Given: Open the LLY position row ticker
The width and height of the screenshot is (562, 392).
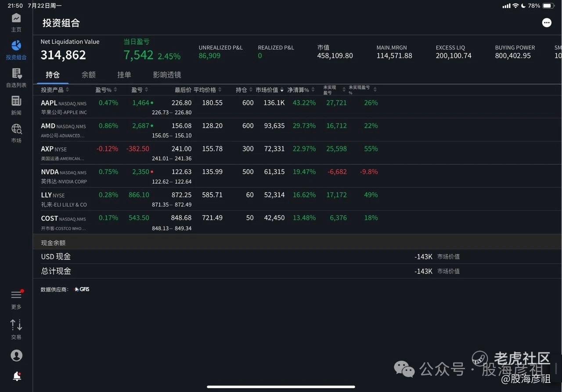Looking at the screenshot, I should (46, 195).
